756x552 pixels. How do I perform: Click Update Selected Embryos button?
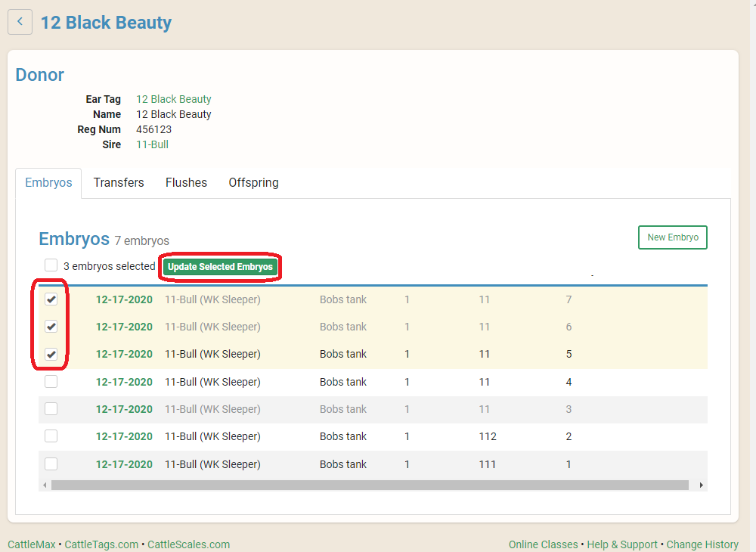tap(220, 267)
